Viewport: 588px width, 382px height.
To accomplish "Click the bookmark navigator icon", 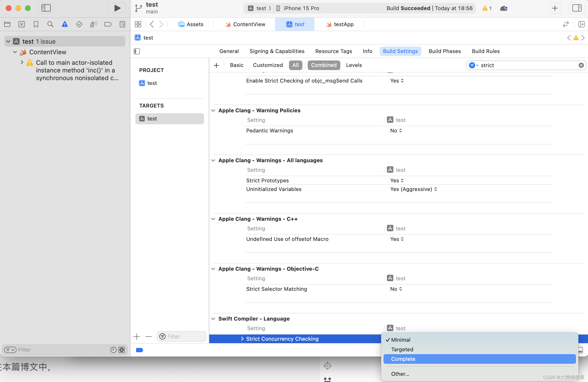I will point(36,24).
